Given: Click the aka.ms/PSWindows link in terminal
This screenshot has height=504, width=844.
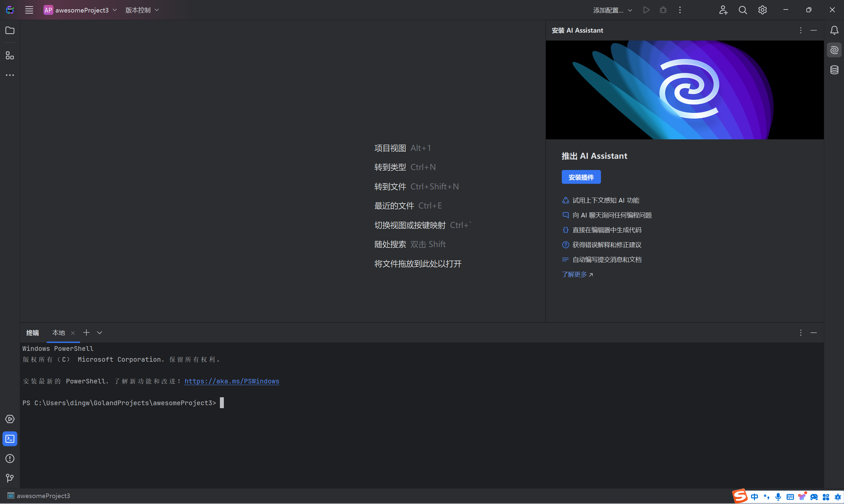Looking at the screenshot, I should click(231, 381).
